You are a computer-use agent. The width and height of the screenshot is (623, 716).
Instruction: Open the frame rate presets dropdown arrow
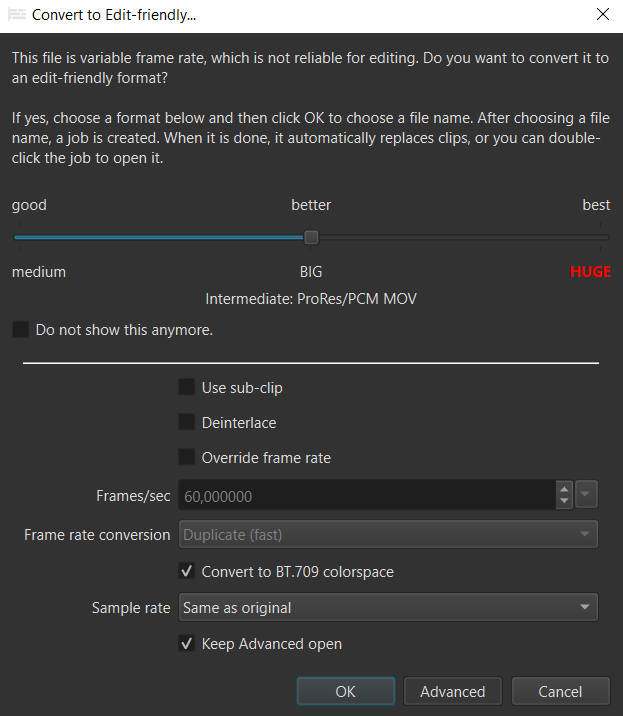586,495
